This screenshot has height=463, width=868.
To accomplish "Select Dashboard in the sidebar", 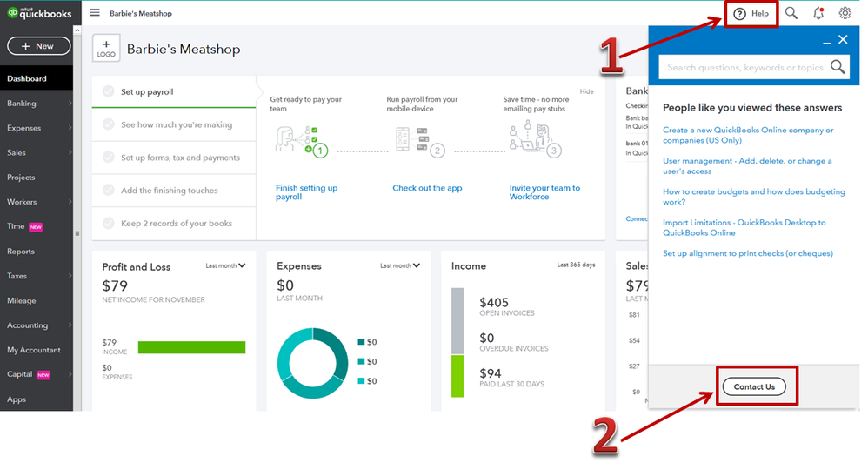I will (37, 78).
